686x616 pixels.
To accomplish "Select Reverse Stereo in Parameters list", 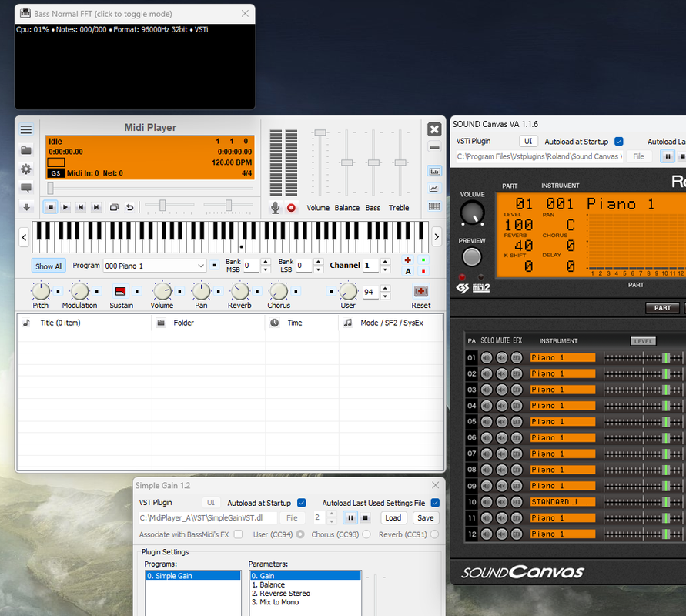I will [305, 594].
